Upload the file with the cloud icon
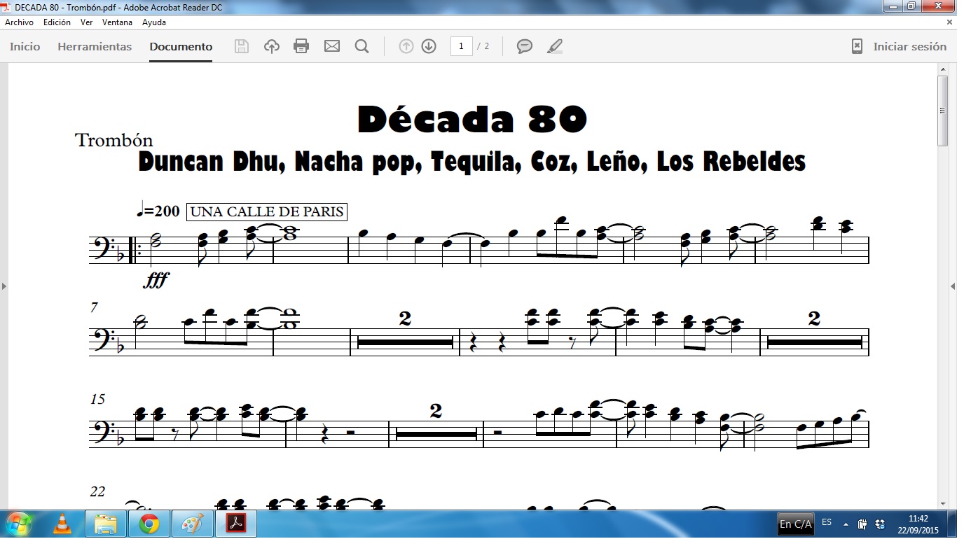This screenshot has height=560, width=964. pos(272,47)
